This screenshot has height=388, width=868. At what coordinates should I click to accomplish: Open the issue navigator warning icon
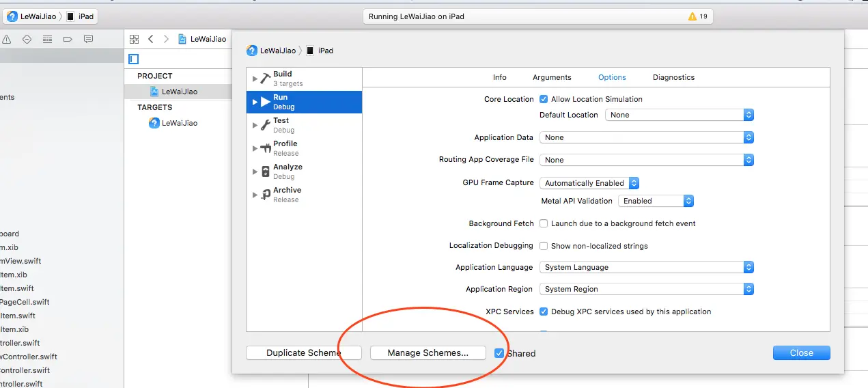pos(7,39)
